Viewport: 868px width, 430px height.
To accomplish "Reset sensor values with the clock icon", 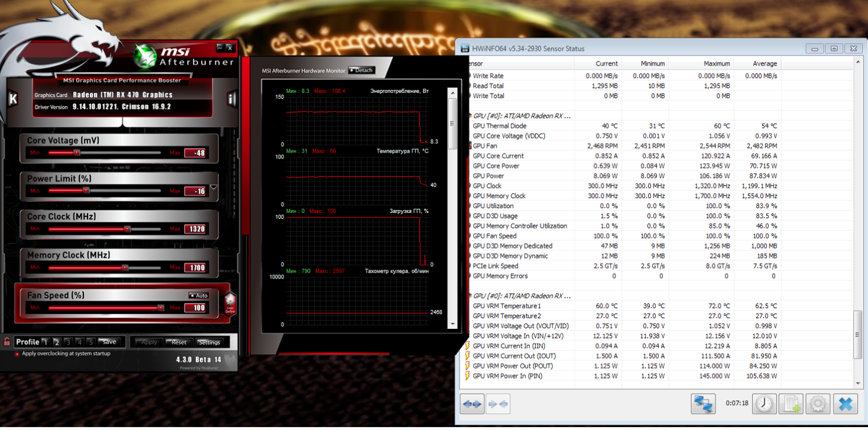I will 765,404.
